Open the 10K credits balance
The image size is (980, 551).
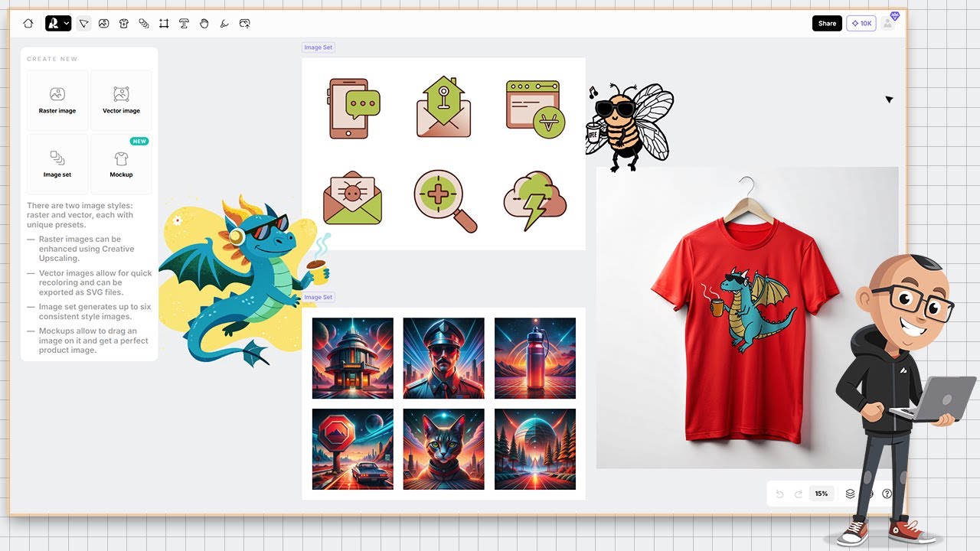point(861,23)
